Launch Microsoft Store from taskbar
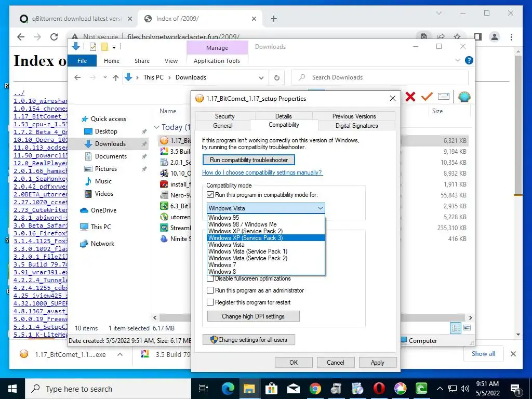 271,389
